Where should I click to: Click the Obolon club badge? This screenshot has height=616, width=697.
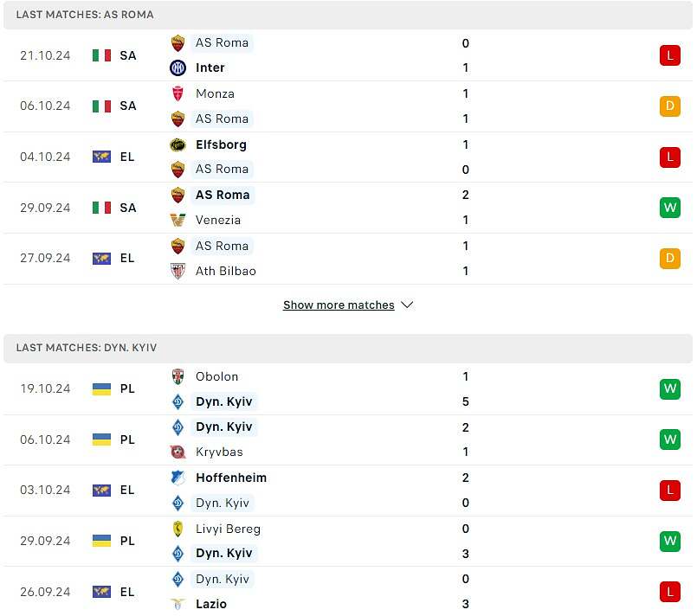point(177,376)
